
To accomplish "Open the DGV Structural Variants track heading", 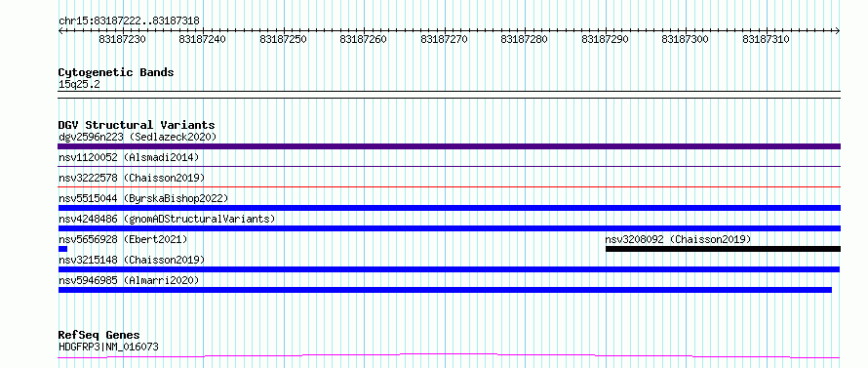I will pyautogui.click(x=137, y=125).
